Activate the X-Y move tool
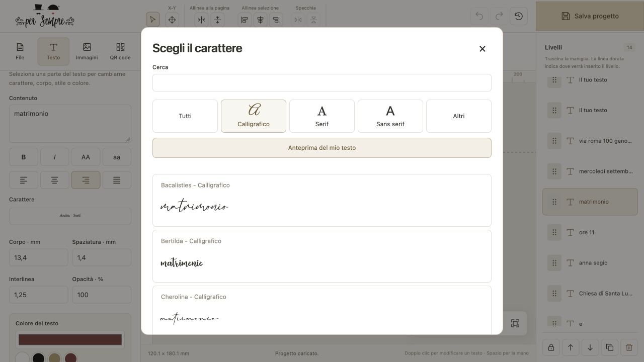The width and height of the screenshot is (644, 362). pyautogui.click(x=172, y=20)
